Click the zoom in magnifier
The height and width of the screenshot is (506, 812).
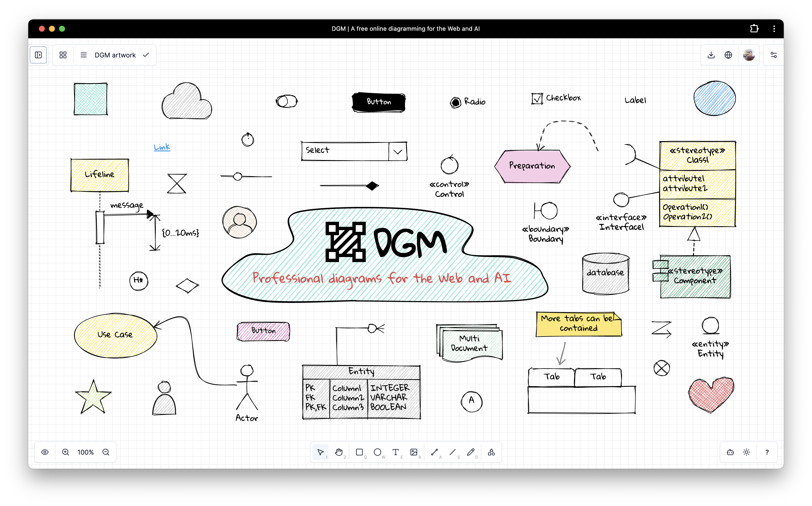click(x=66, y=452)
